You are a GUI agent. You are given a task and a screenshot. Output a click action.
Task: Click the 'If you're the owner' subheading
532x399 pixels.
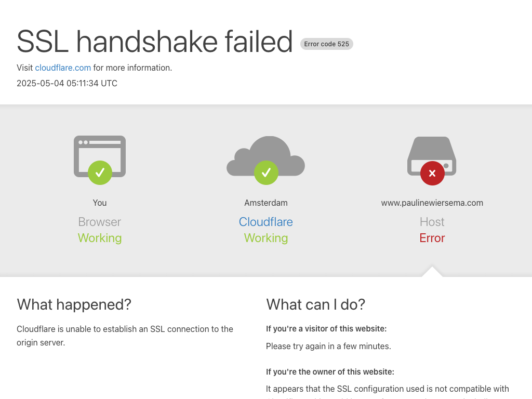coord(330,371)
